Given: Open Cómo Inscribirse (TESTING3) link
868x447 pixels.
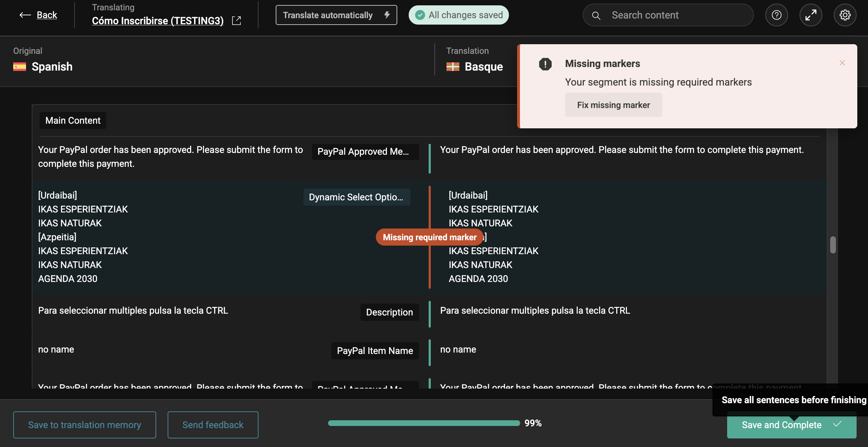Looking at the screenshot, I should click(x=158, y=21).
